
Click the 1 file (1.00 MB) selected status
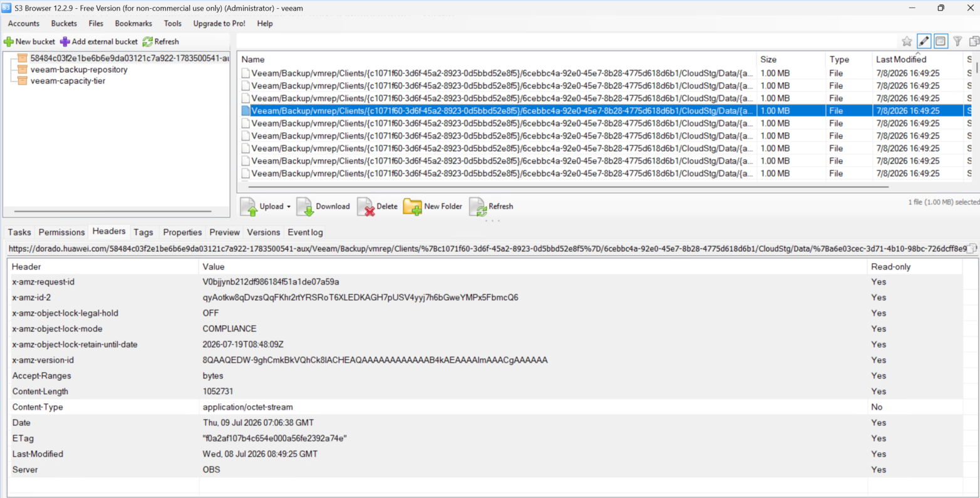[944, 202]
